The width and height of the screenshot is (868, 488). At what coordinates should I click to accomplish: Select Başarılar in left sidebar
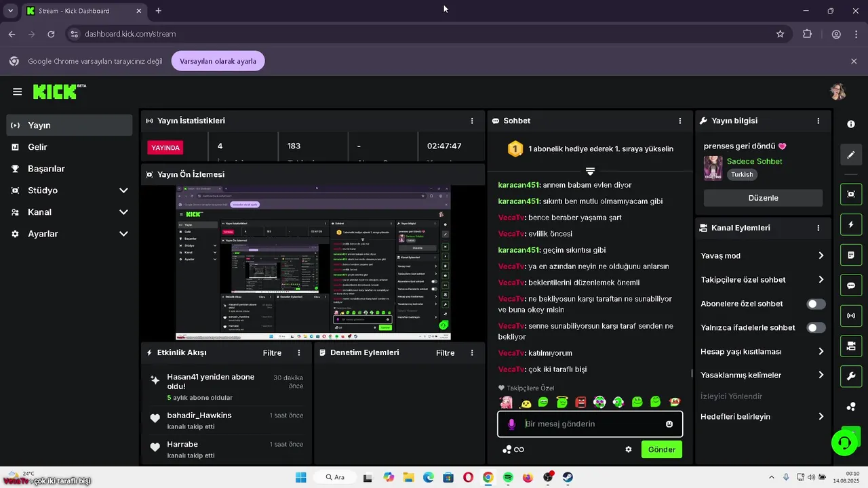[x=69, y=169]
